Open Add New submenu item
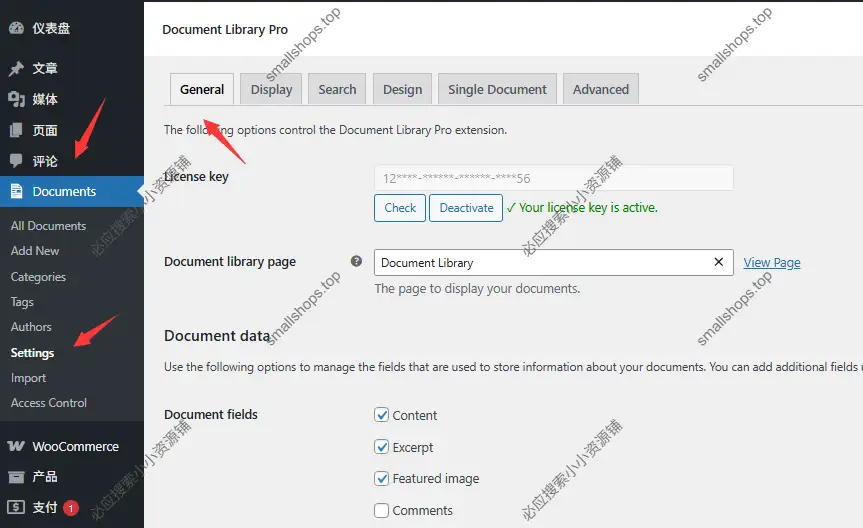 click(x=35, y=251)
